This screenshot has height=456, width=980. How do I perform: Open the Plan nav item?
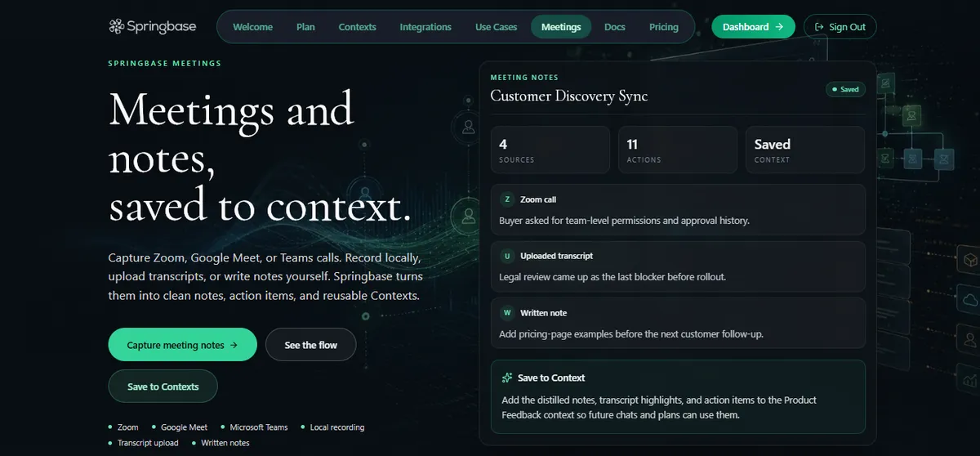coord(305,27)
